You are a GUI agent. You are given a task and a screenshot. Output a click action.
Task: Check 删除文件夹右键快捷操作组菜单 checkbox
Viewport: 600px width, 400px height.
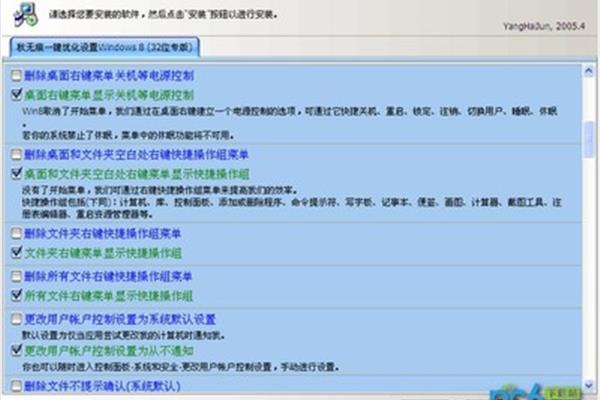16,233
